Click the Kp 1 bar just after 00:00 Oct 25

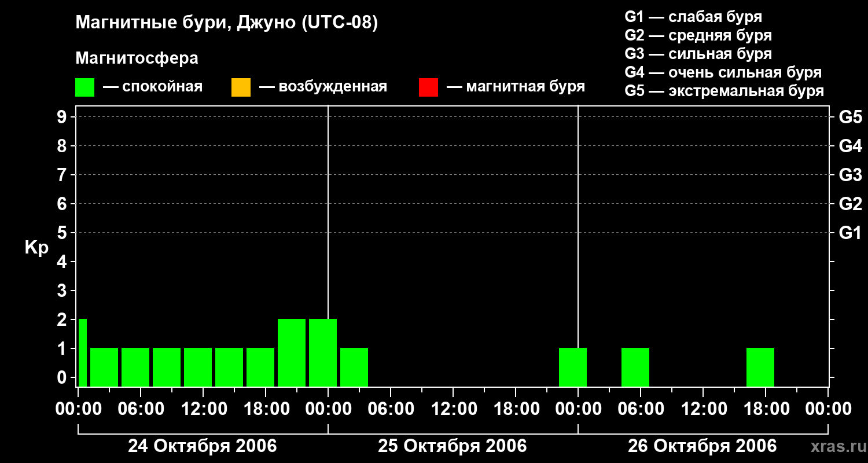[354, 367]
